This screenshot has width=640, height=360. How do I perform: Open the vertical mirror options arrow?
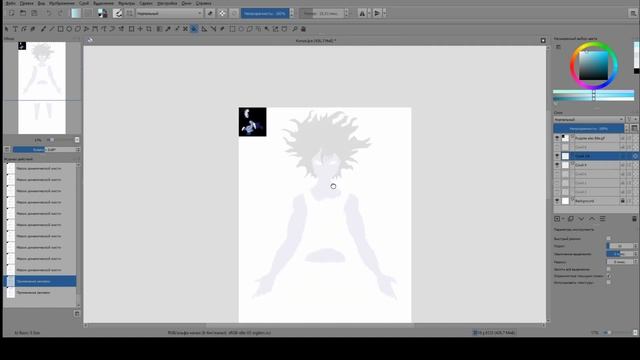384,13
